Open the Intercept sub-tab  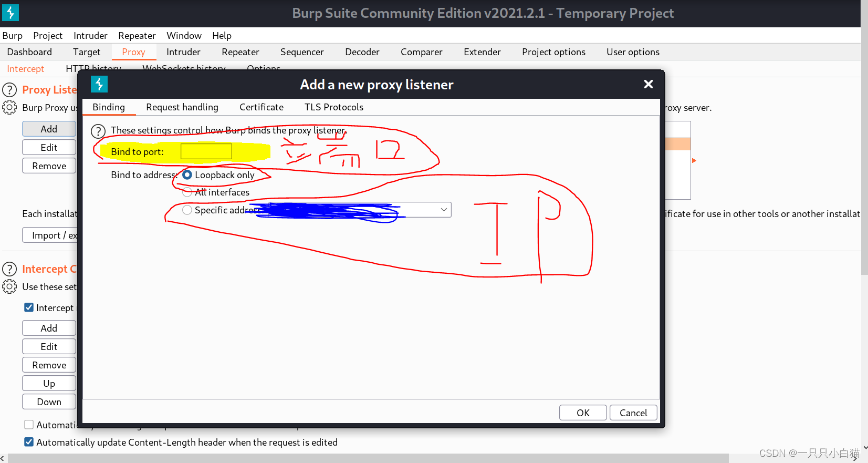coord(25,69)
